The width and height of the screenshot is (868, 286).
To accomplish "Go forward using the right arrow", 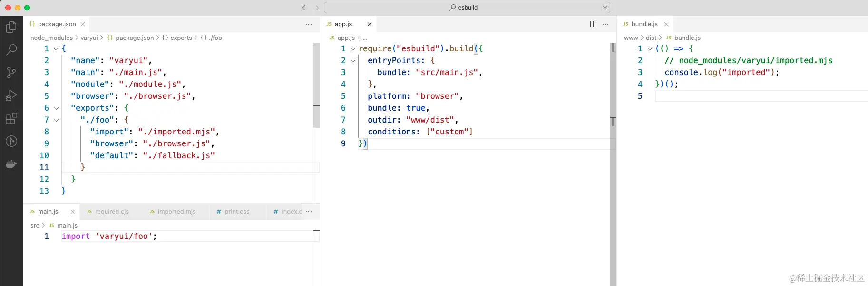I will pos(316,8).
